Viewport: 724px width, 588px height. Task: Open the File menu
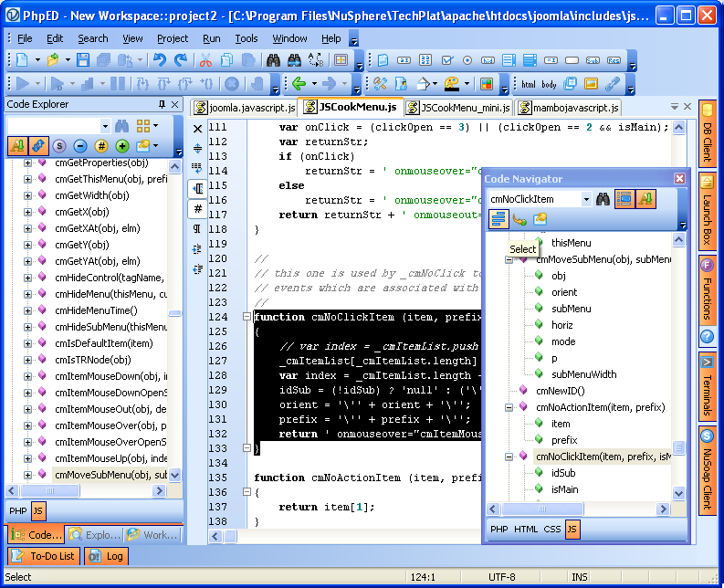point(25,38)
